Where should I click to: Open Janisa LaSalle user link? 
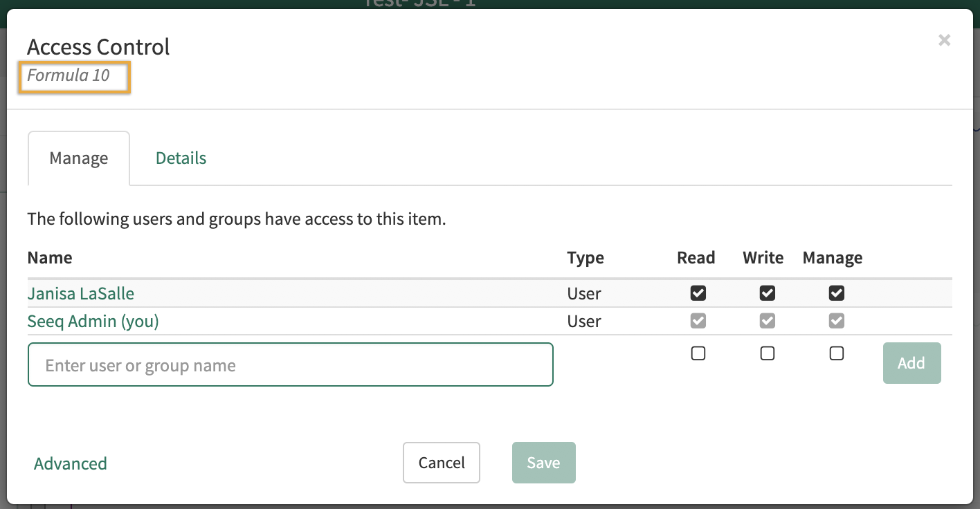(81, 294)
